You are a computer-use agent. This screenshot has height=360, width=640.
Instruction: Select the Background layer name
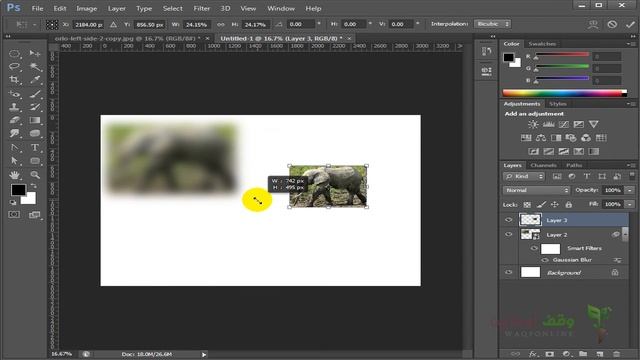pos(564,273)
